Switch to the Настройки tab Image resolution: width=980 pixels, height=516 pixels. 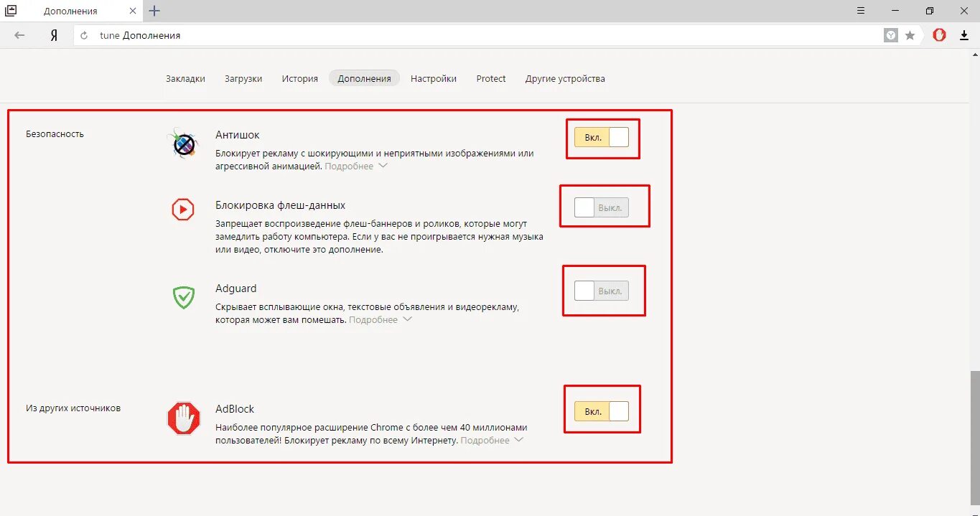[x=434, y=79]
